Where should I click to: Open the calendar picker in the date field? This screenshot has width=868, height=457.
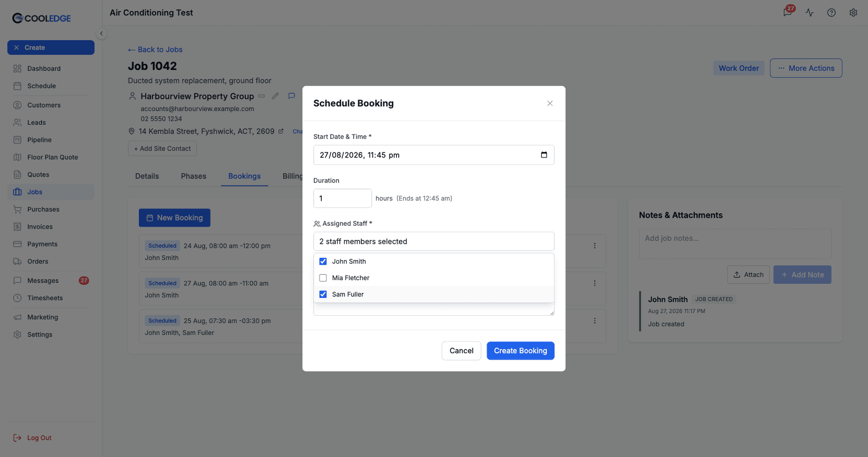[x=544, y=155]
